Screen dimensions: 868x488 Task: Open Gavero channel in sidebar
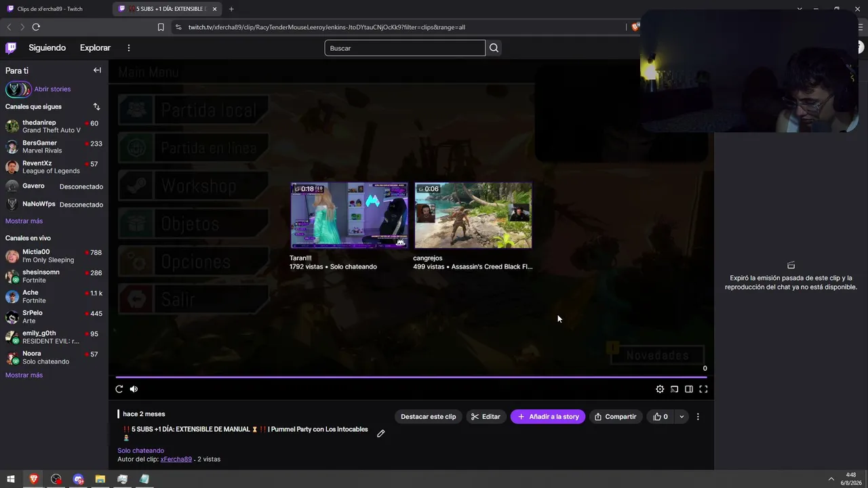pyautogui.click(x=54, y=186)
